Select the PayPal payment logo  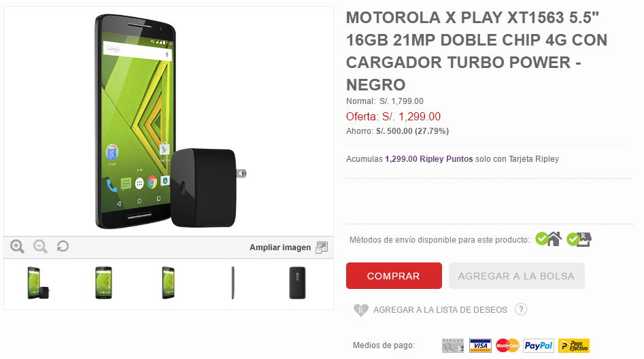point(539,346)
